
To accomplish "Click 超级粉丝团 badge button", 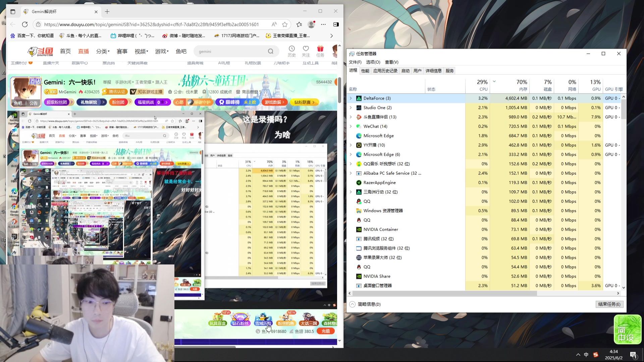I will pos(59,102).
